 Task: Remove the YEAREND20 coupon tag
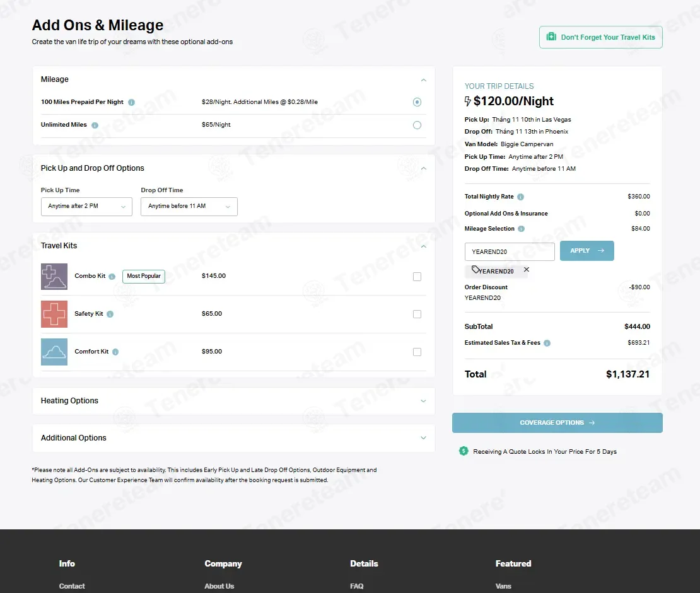point(527,270)
